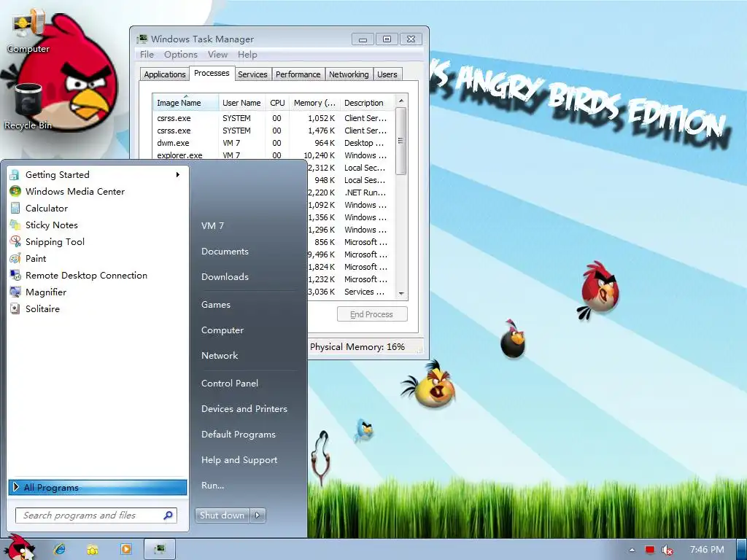
Task: Click the red flag tray icon
Action: (650, 550)
